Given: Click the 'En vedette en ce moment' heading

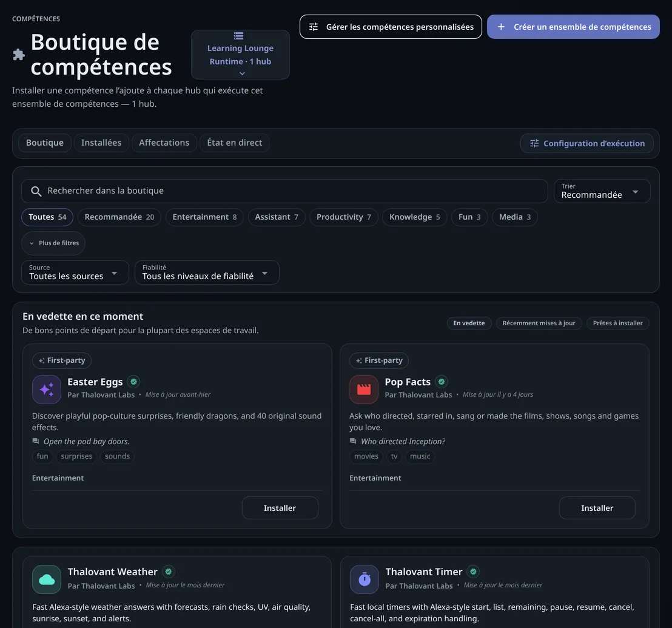Looking at the screenshot, I should click(x=82, y=316).
